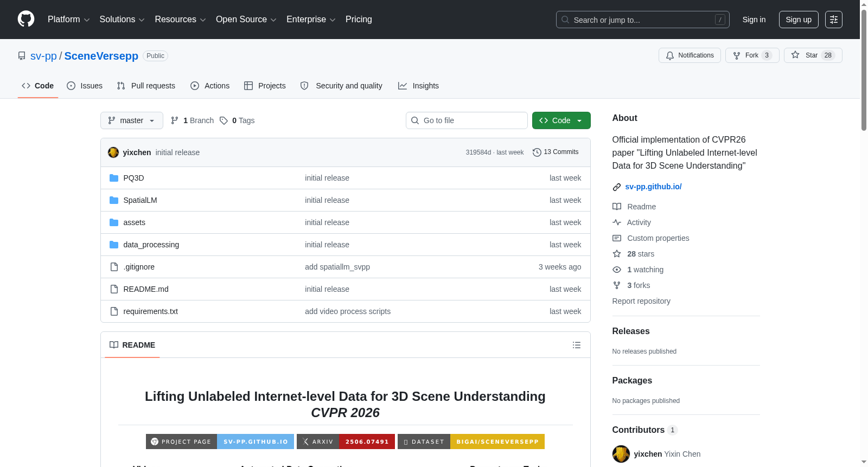This screenshot has width=868, height=467.
Task: Click the bell icon in Notifications button
Action: coord(670,55)
